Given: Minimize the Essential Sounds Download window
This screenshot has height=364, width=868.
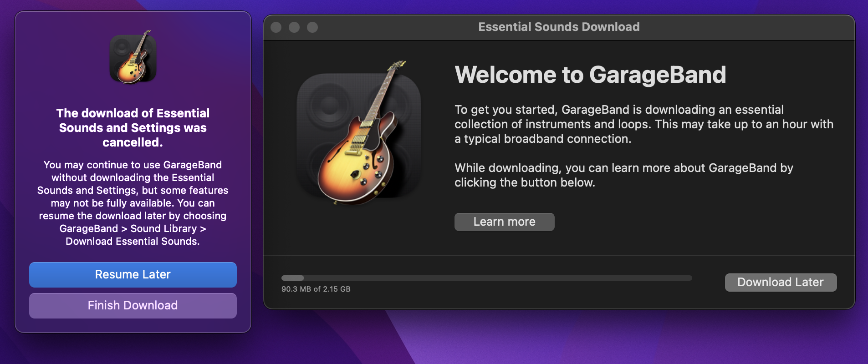Looking at the screenshot, I should (x=294, y=27).
